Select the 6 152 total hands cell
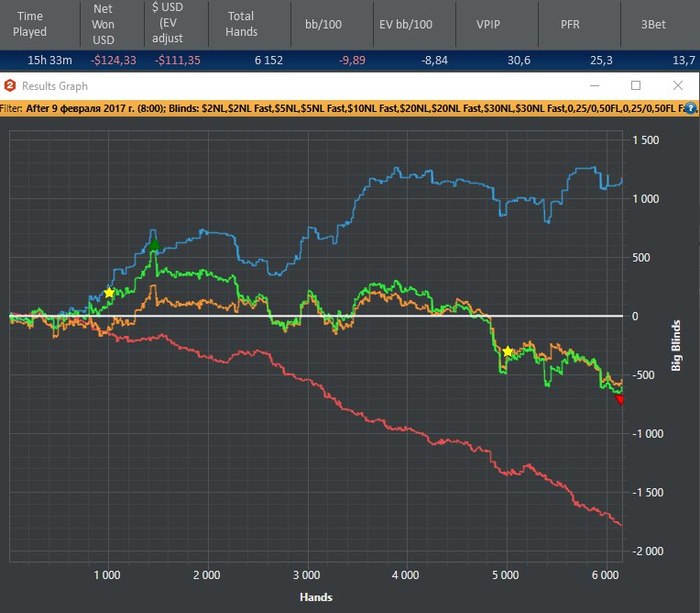This screenshot has height=613, width=700. (269, 60)
